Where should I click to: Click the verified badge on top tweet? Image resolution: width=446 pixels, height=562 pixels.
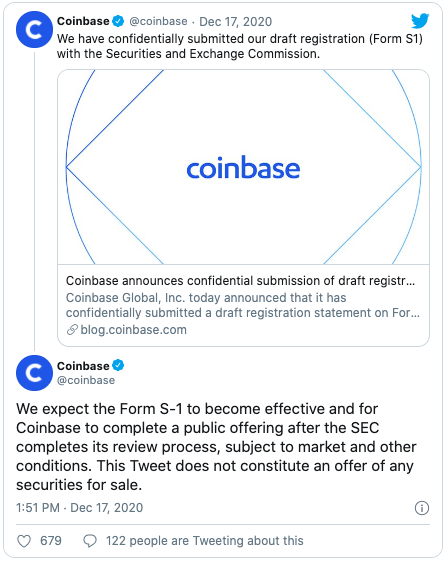point(118,21)
